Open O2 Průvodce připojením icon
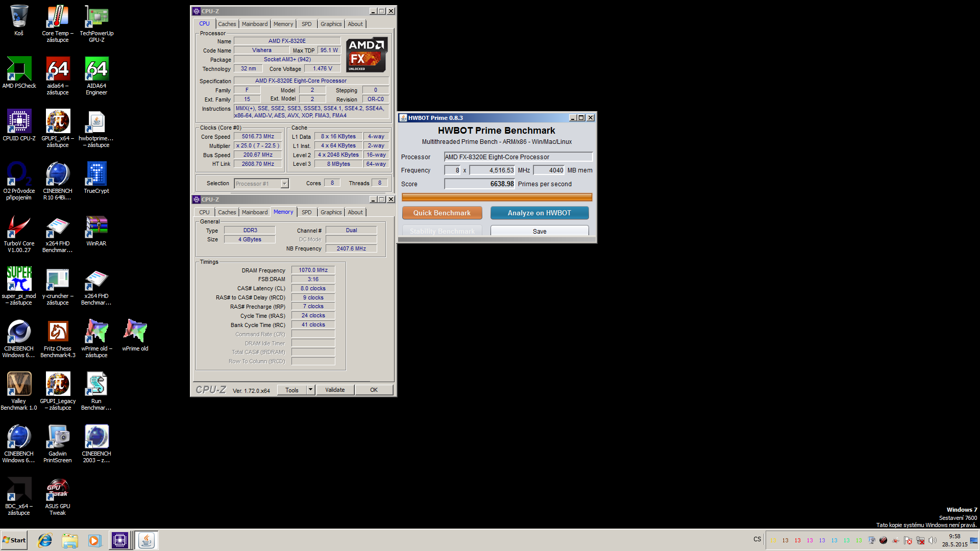 pos(19,181)
